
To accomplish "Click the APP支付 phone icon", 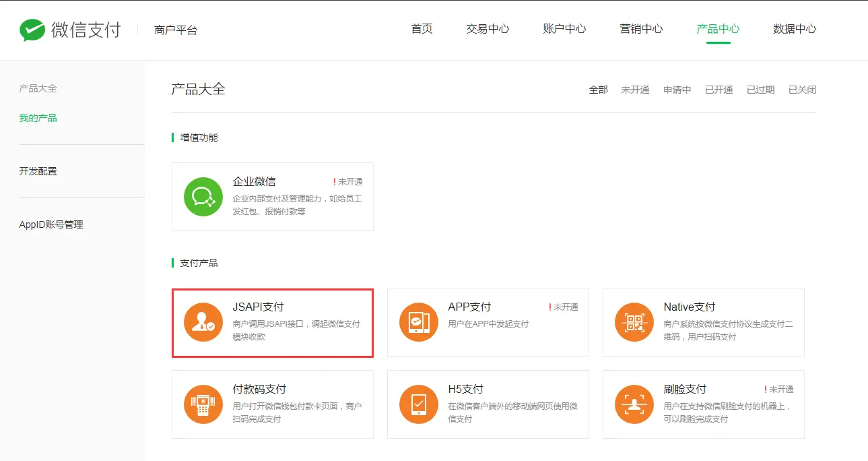I will coord(419,322).
